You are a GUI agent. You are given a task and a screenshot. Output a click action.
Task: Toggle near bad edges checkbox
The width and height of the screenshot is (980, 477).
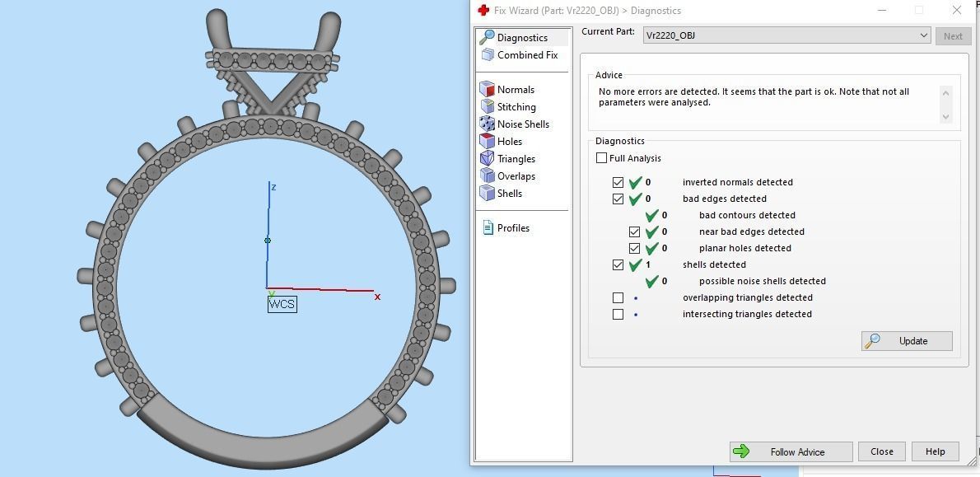pyautogui.click(x=634, y=232)
